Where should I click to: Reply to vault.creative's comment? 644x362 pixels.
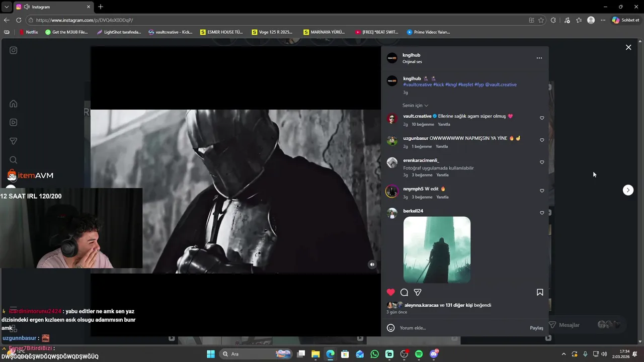[x=444, y=124]
